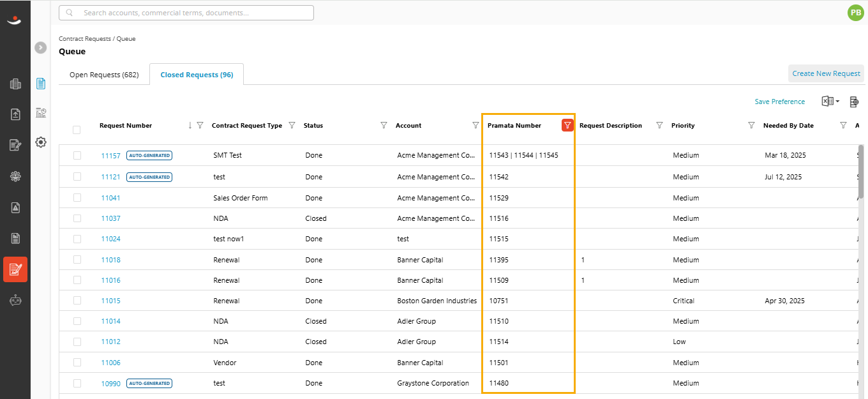The width and height of the screenshot is (868, 399).
Task: Expand the secondary panel with the arrow button
Action: click(41, 47)
